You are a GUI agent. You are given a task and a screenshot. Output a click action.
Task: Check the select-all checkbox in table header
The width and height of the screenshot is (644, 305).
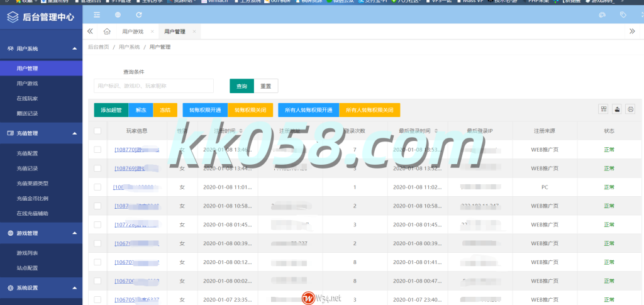[x=97, y=131]
